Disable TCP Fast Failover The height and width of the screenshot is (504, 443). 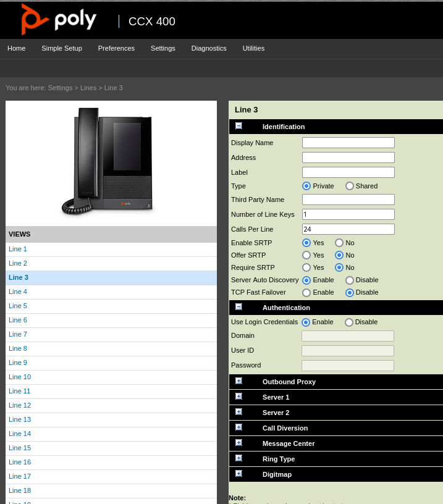[350, 293]
